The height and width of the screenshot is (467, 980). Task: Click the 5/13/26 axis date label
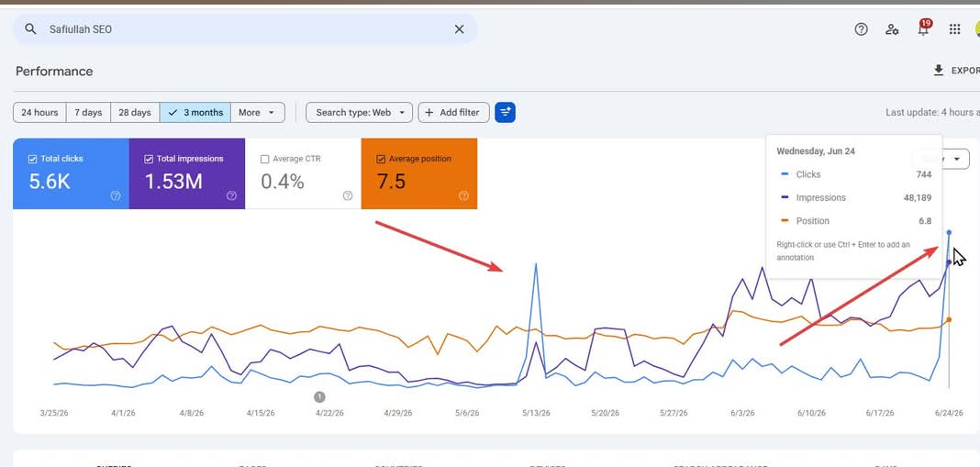[x=536, y=413]
